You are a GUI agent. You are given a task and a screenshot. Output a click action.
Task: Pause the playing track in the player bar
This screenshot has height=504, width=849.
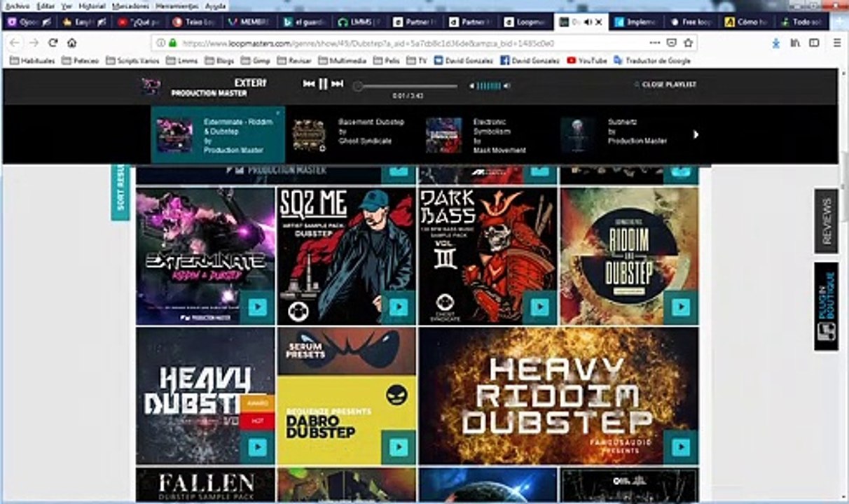(x=323, y=84)
